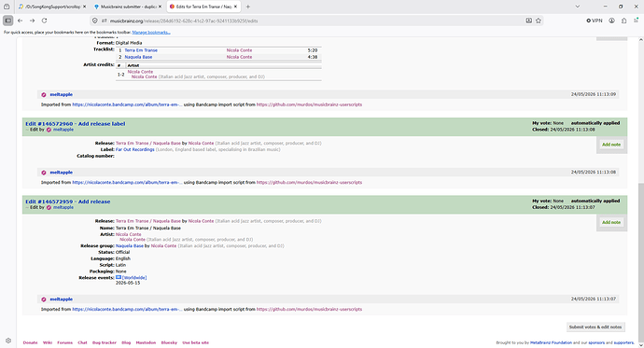Open bandcamp link in 11:13:07 note

127,310
